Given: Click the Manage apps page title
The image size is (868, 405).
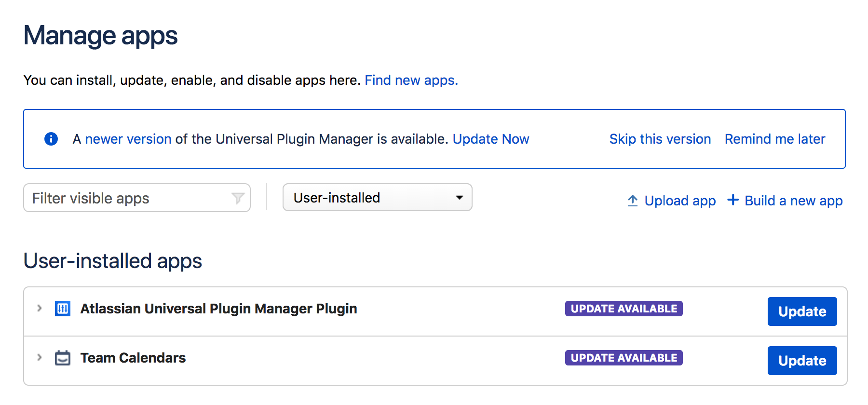Looking at the screenshot, I should tap(101, 36).
